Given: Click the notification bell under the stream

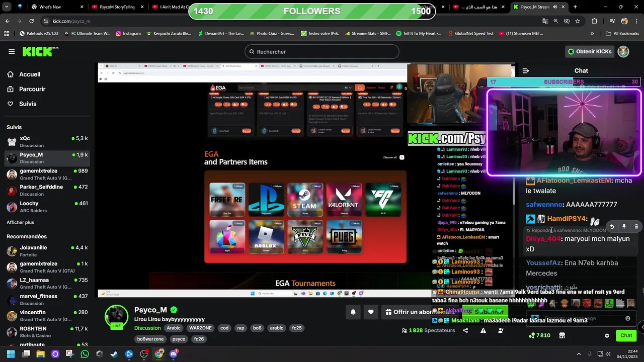Looking at the screenshot, I should tap(353, 312).
